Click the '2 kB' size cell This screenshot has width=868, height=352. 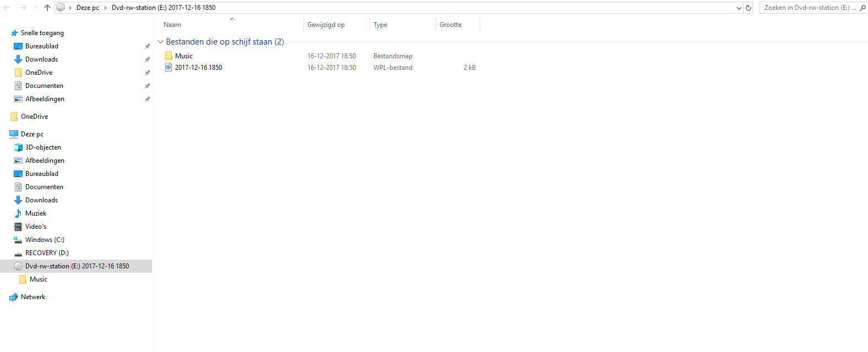pyautogui.click(x=469, y=68)
